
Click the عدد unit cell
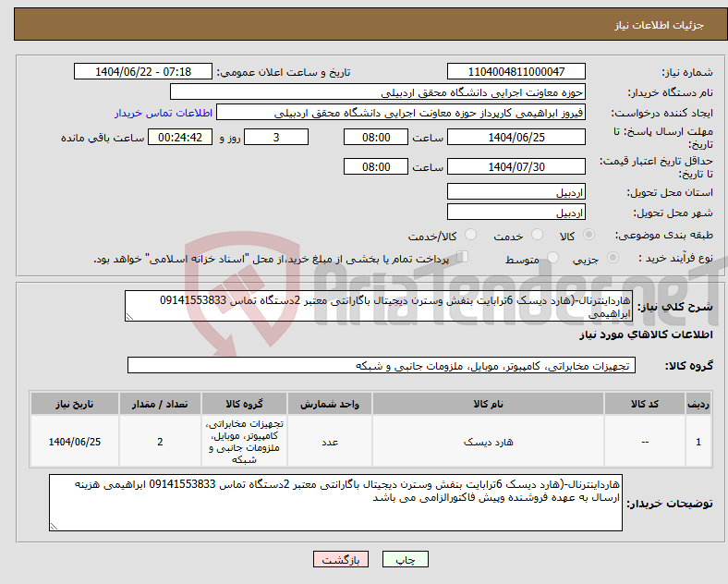click(x=330, y=442)
